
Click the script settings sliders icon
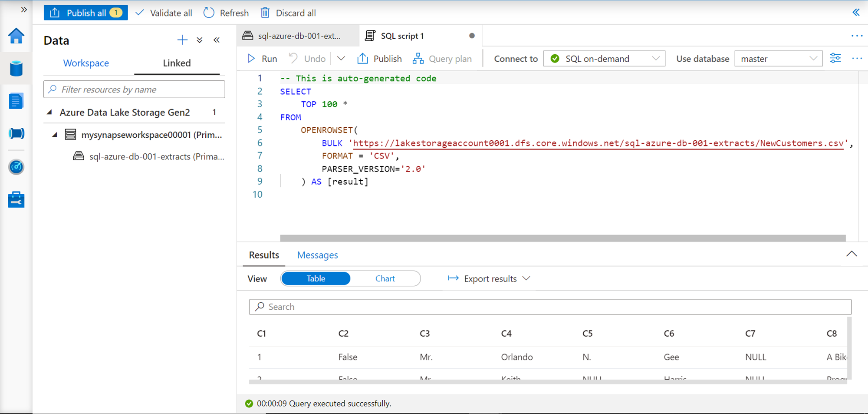click(835, 58)
